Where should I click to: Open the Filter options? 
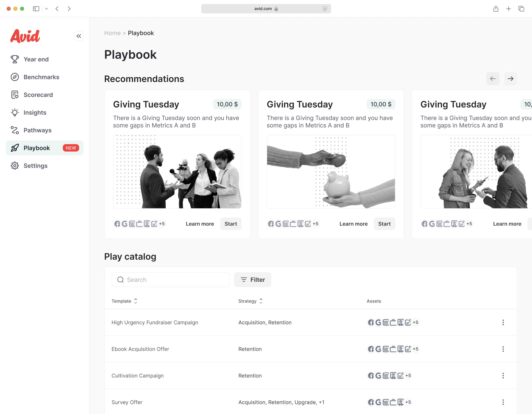253,280
